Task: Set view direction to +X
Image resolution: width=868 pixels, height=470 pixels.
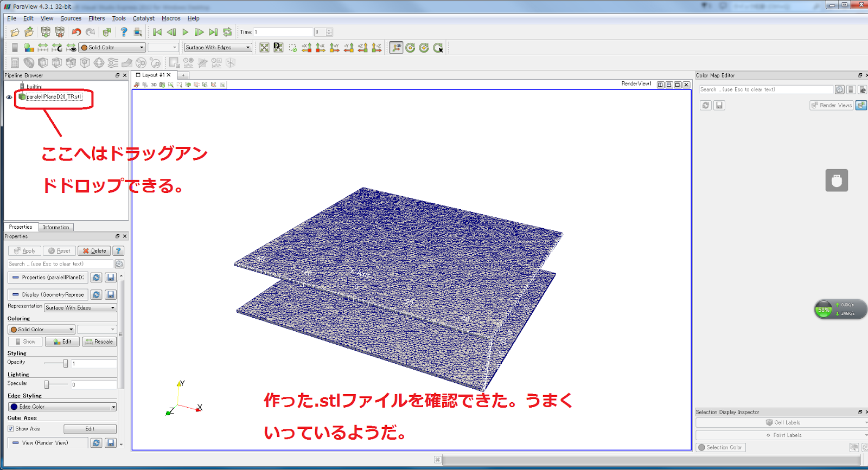Action: pyautogui.click(x=307, y=48)
